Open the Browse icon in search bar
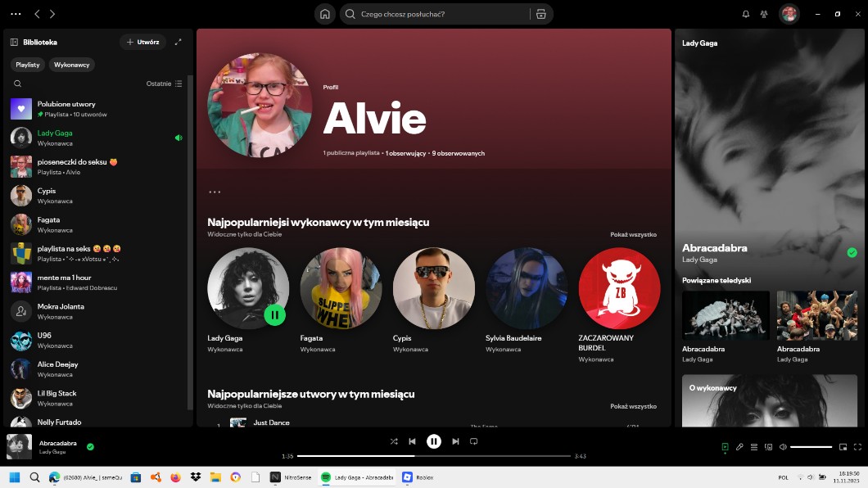 pos(540,14)
